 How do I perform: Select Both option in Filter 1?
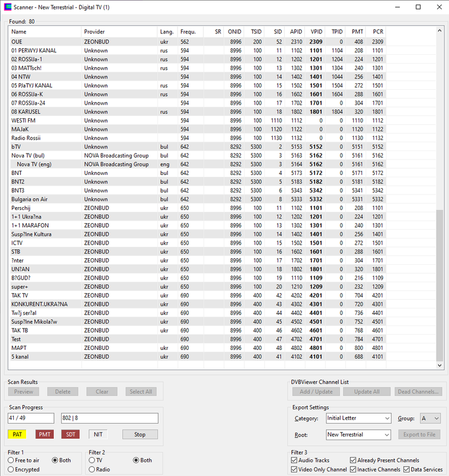61,460
